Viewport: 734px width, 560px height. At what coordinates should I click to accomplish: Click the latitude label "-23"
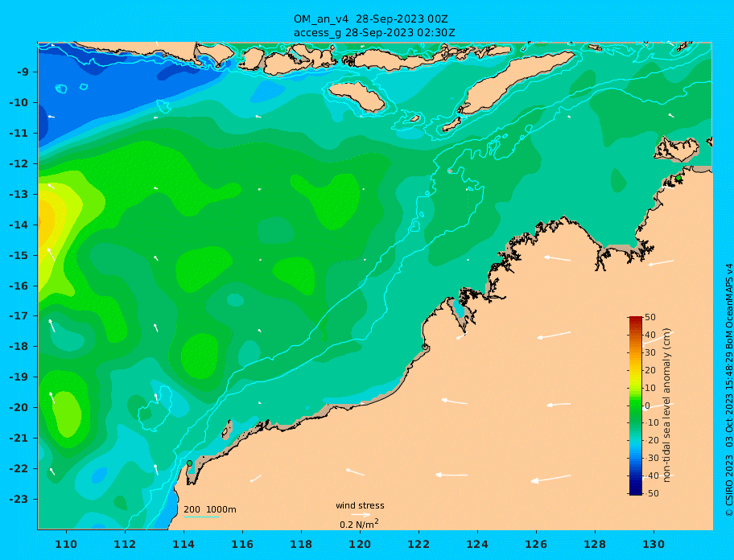pyautogui.click(x=19, y=499)
